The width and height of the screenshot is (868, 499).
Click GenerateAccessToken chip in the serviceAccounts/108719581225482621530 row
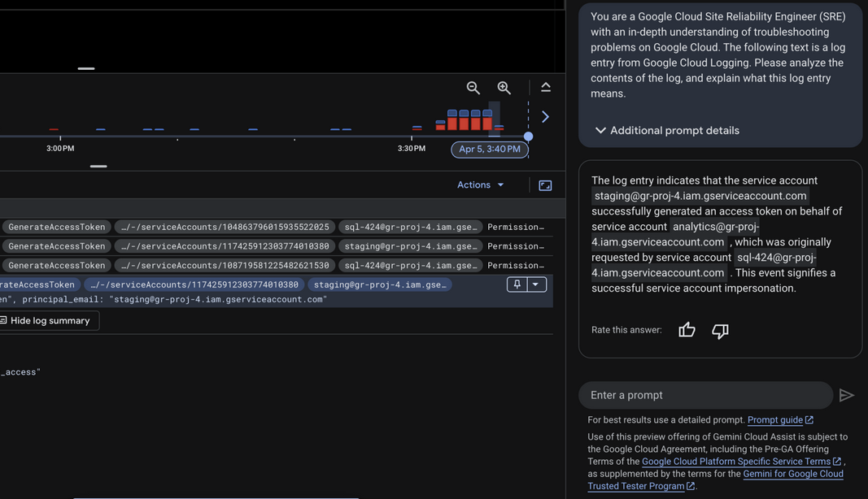tap(56, 266)
